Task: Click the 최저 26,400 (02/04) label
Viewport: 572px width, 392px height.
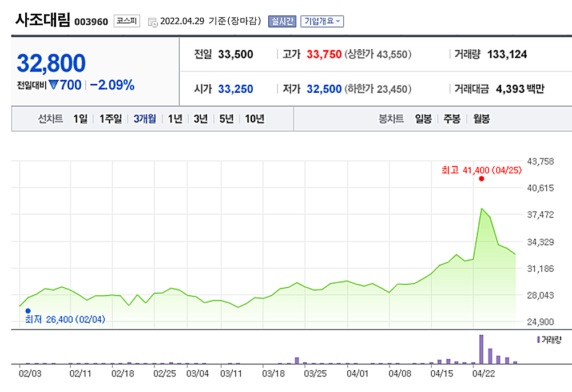Action: [65, 319]
